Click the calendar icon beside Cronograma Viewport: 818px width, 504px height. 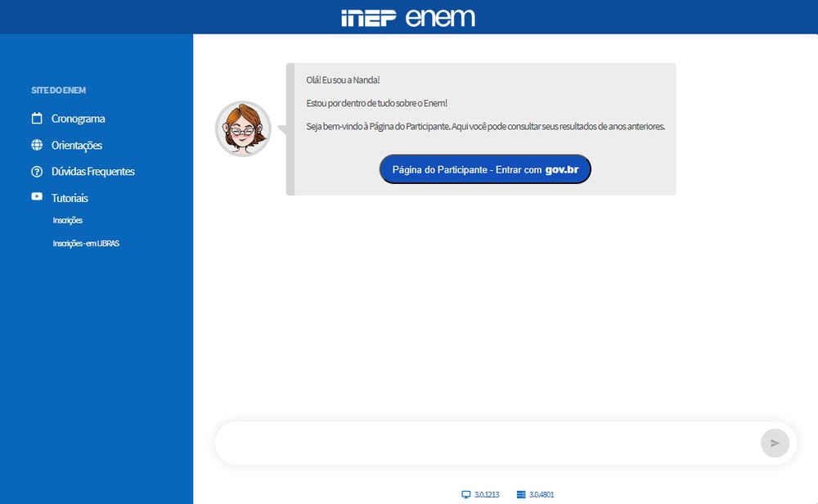tap(37, 119)
